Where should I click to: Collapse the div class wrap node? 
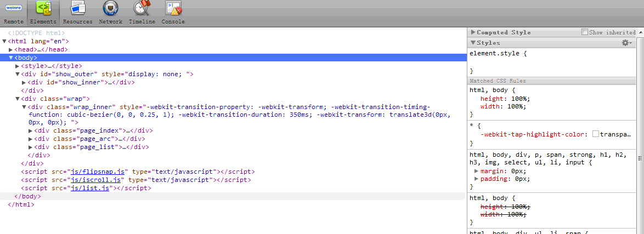17,99
